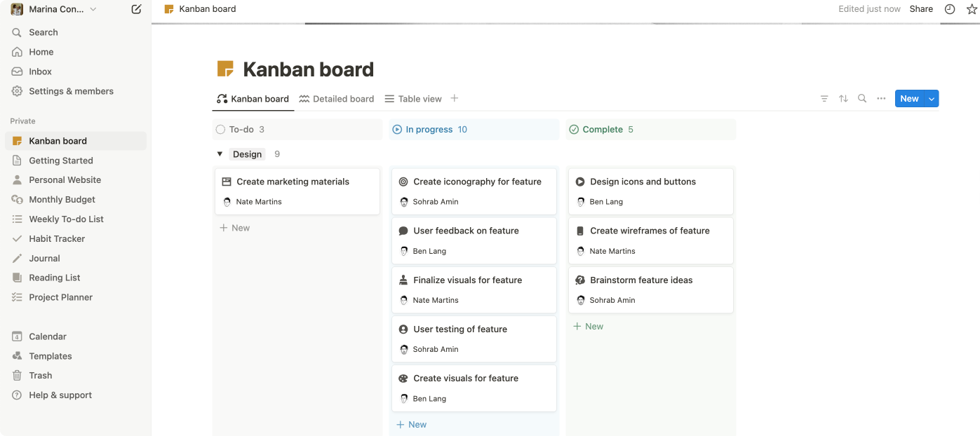
Task: Open Reading List page
Action: pos(76,278)
